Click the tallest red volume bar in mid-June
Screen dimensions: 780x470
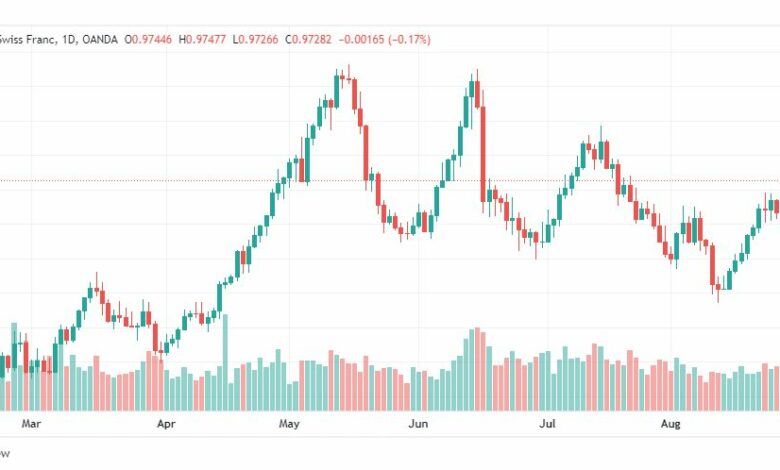477,369
